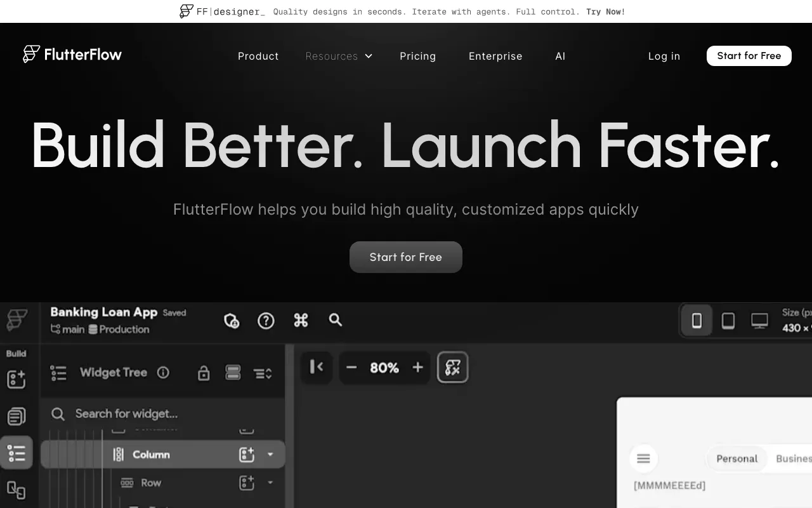Click the Banking Loan App project title
The image size is (812, 508).
click(x=104, y=312)
